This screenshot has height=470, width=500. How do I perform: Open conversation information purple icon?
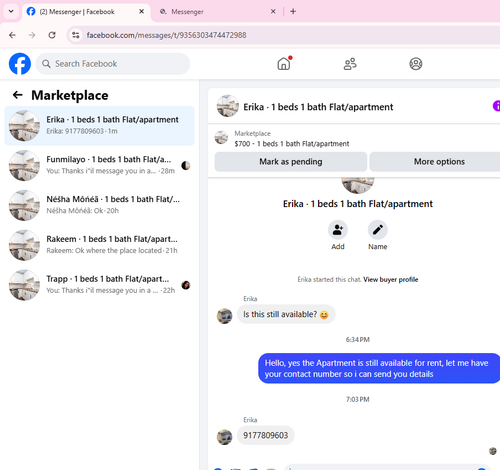point(496,106)
